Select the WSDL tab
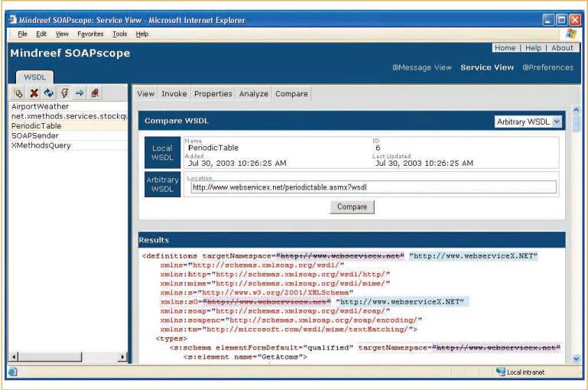 pos(34,77)
